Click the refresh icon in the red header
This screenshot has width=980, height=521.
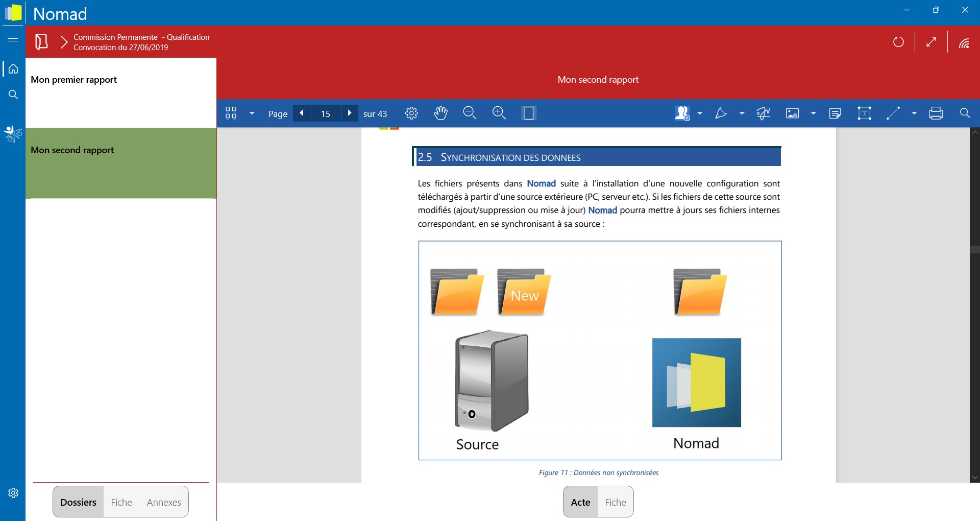click(898, 42)
